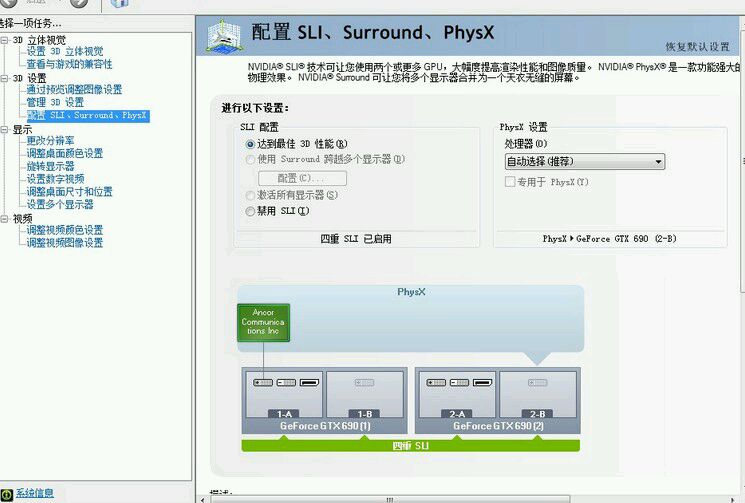Collapse the 3D 设置 tree node
This screenshot has width=745, height=503.
point(4,78)
